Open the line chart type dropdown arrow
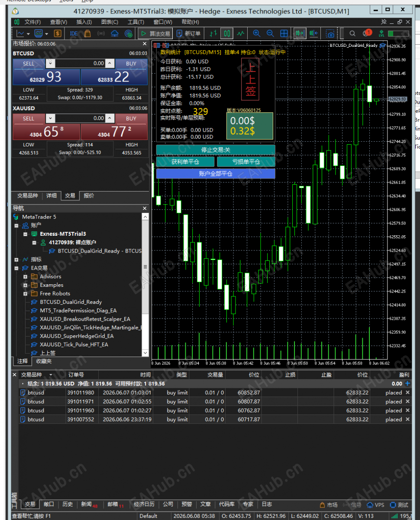Screen dimensions: 420x520 [29, 33]
